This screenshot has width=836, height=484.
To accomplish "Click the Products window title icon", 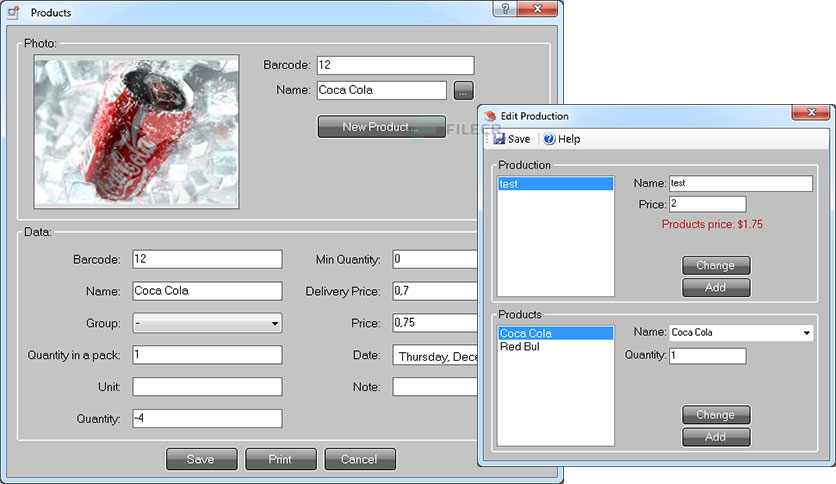I will point(13,12).
